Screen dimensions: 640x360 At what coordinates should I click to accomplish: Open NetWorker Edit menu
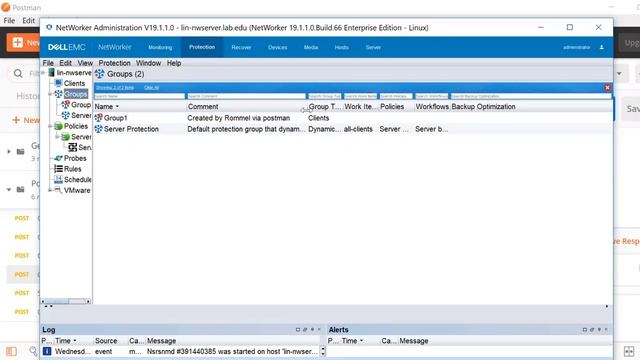click(x=65, y=63)
